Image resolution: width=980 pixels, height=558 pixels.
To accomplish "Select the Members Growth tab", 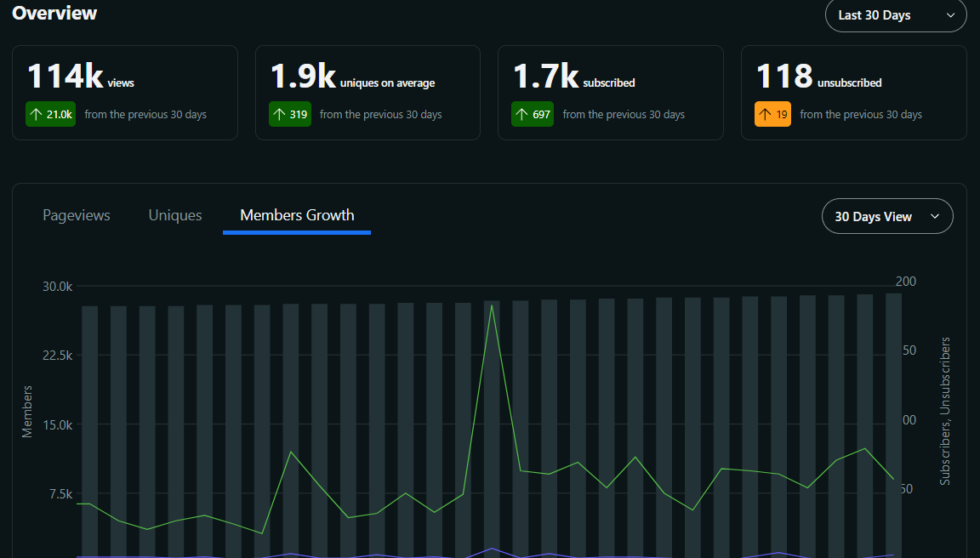I will (297, 215).
